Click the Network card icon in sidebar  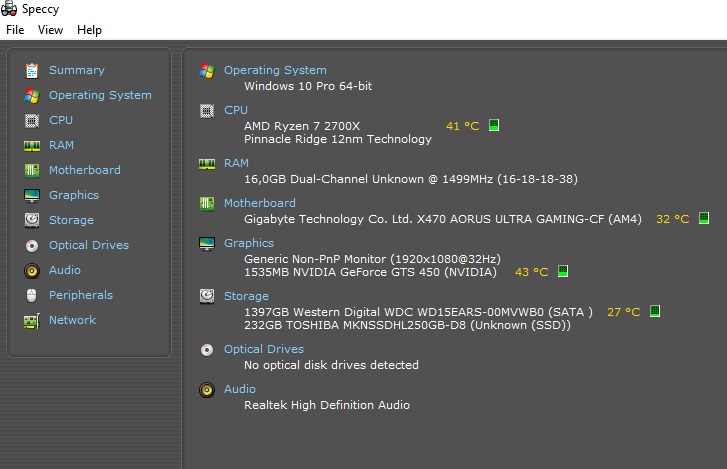point(32,321)
